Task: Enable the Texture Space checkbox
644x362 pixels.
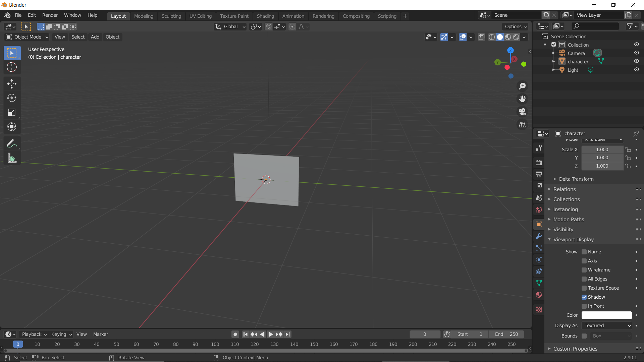Action: (x=584, y=288)
